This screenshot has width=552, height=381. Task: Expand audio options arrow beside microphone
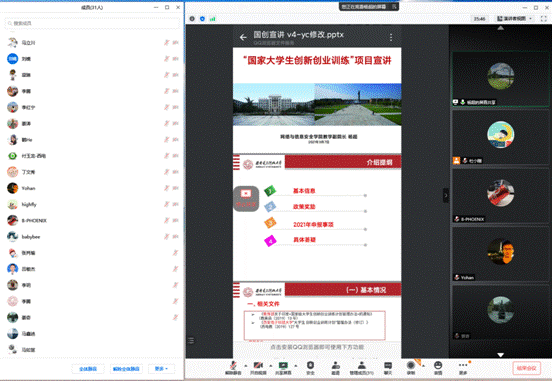(x=245, y=366)
